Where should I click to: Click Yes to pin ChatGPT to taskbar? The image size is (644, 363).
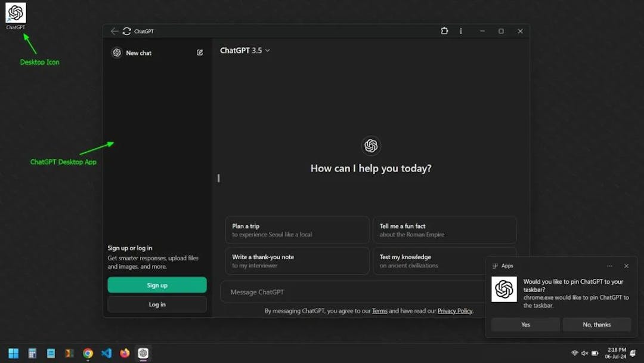[x=525, y=324]
